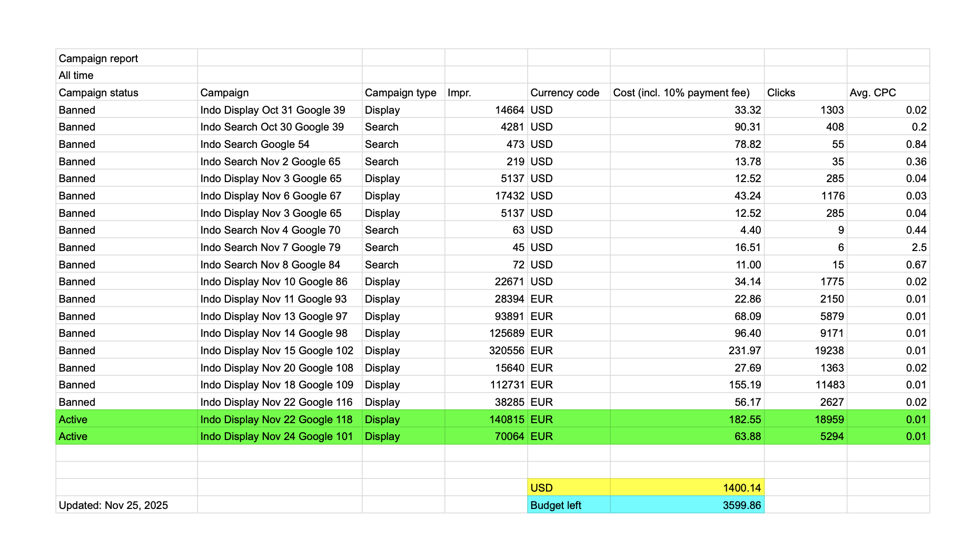Click 'Indo Display Nov 14 Google 98' cell
Image resolution: width=972 pixels, height=560 pixels.
280,333
